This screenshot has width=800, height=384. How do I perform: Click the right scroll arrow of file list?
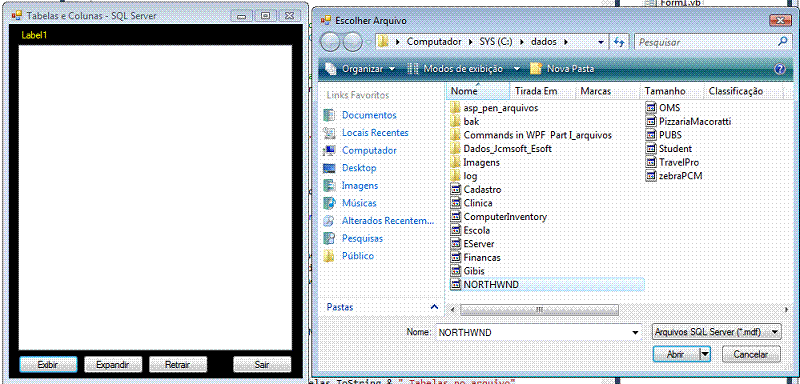[786, 309]
